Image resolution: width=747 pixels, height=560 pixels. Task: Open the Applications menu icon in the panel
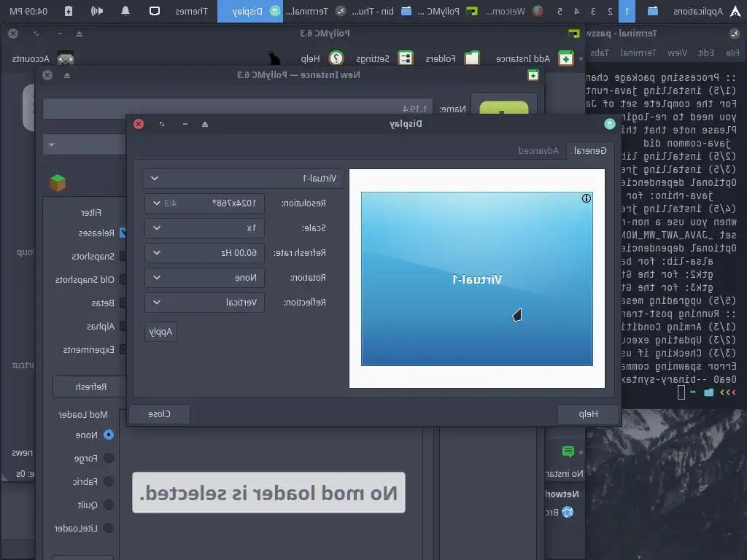point(735,11)
